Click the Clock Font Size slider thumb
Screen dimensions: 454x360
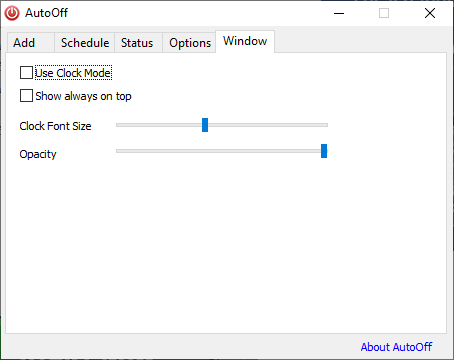tap(205, 125)
